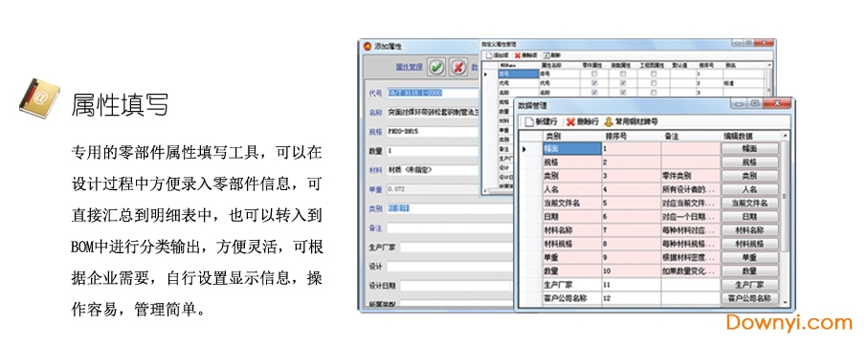The height and width of the screenshot is (345, 868).
Task: Click the 材料 label link in 添加属性
Action: click(375, 170)
